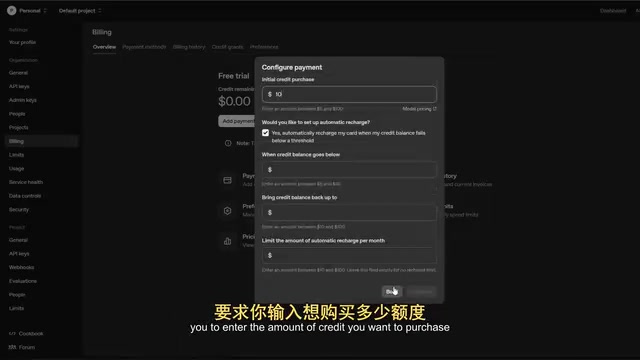Switch to the Preferences tab
Image resolution: width=640 pixels, height=360 pixels.
coord(264,47)
